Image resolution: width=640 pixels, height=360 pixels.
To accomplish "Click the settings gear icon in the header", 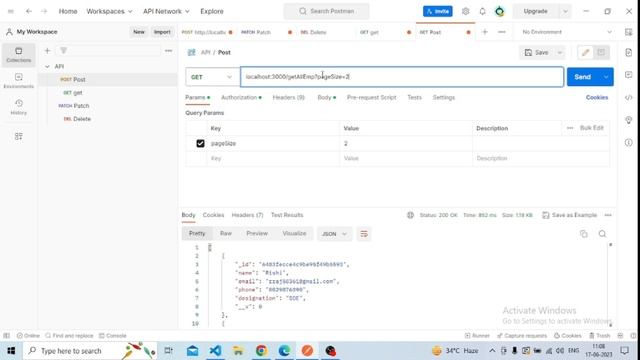I will pyautogui.click(x=465, y=11).
